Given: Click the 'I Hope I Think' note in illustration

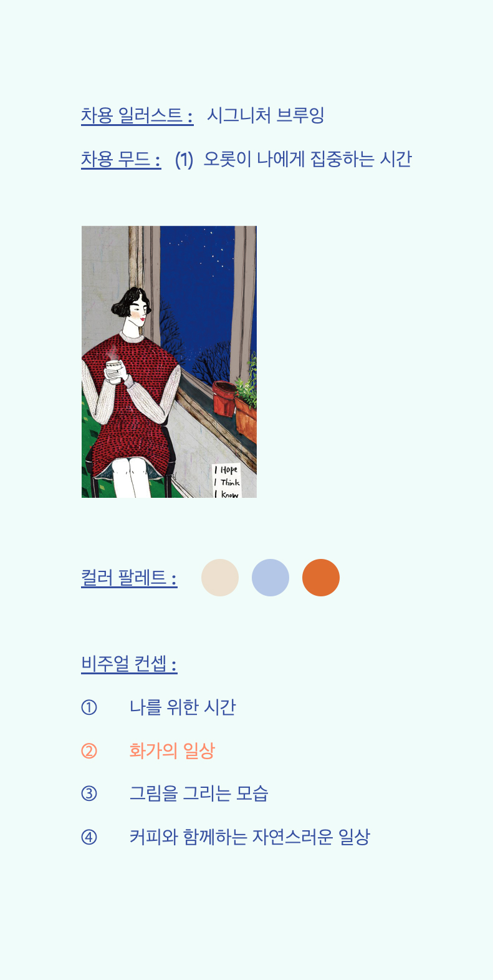Looking at the screenshot, I should point(226,481).
